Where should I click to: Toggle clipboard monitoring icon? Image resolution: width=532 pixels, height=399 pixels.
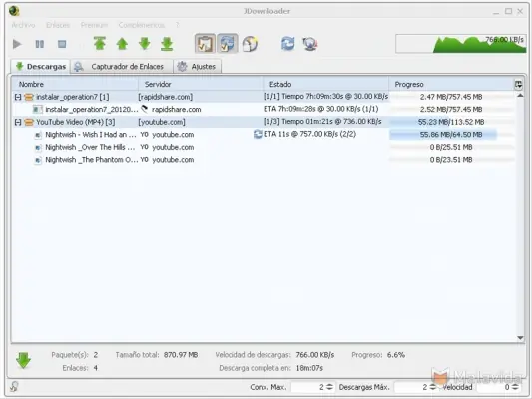click(x=205, y=44)
